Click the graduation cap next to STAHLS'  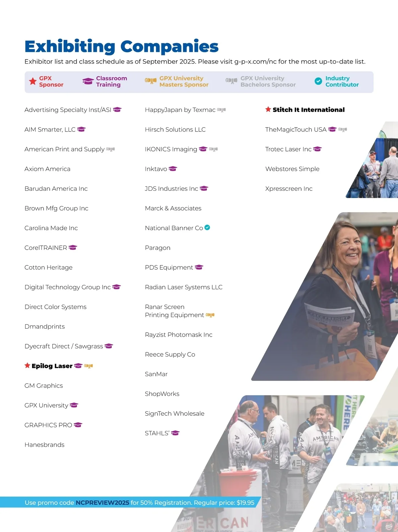(x=175, y=433)
